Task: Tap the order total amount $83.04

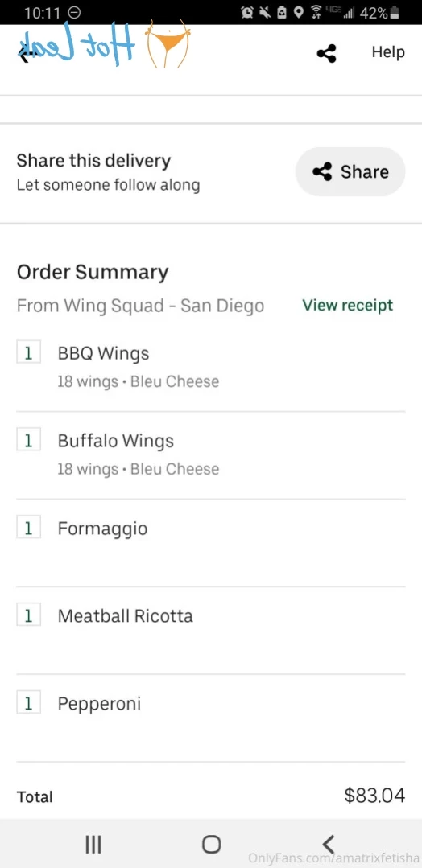Action: pyautogui.click(x=374, y=796)
